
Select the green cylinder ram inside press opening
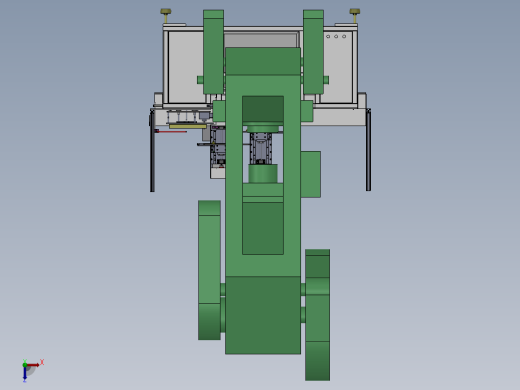(x=263, y=173)
